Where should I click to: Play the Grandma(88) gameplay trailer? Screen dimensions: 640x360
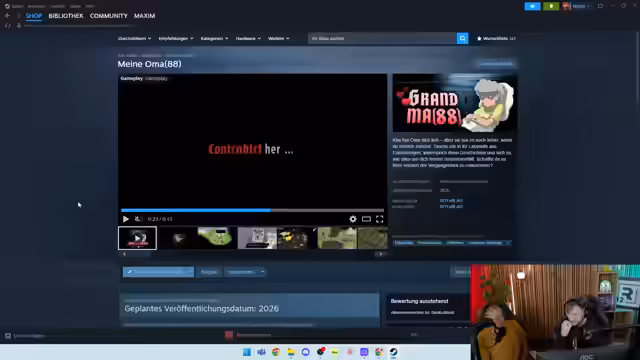pos(126,219)
